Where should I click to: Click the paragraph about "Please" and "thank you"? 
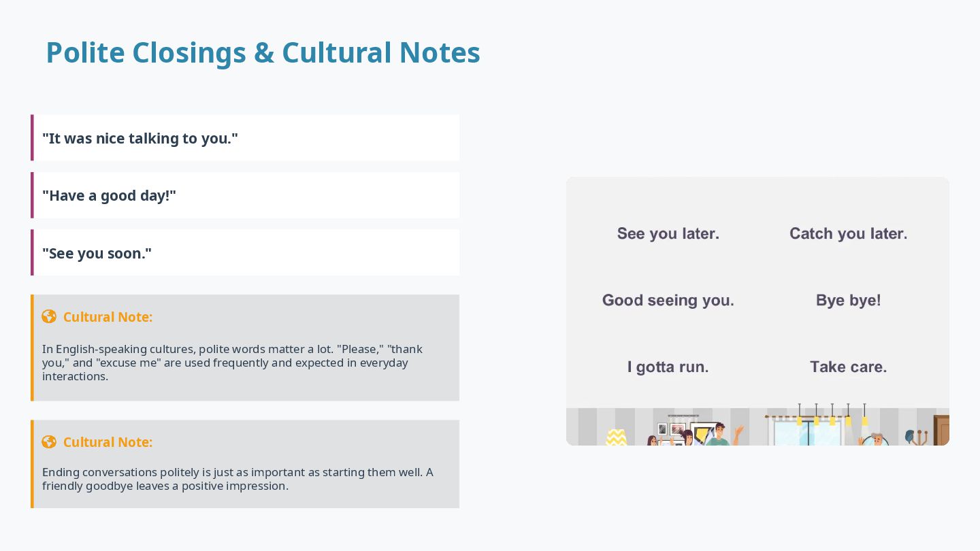[232, 363]
